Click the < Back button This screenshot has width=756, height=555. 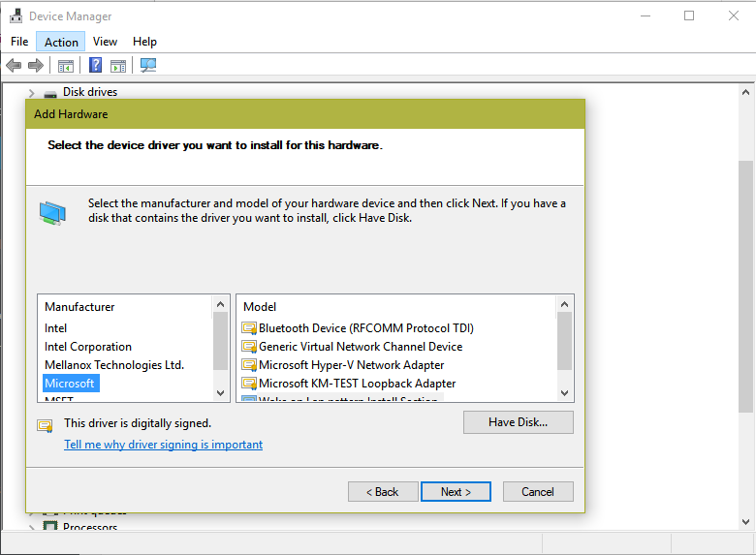[x=383, y=491]
